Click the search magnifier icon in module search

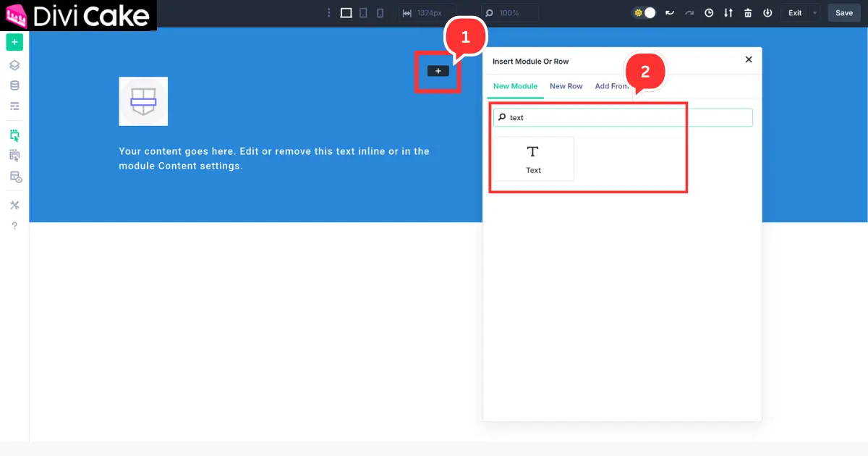click(x=503, y=117)
